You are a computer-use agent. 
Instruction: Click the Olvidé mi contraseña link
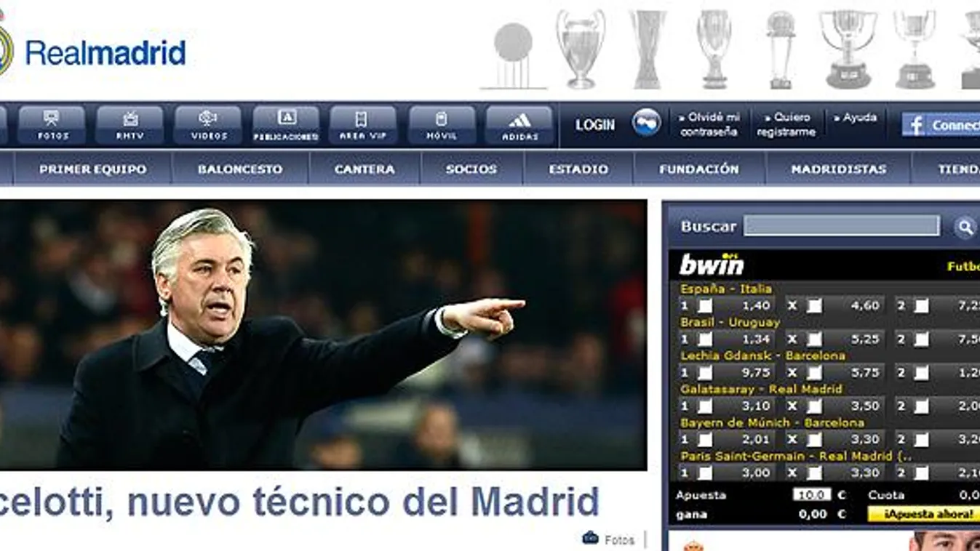coord(709,124)
